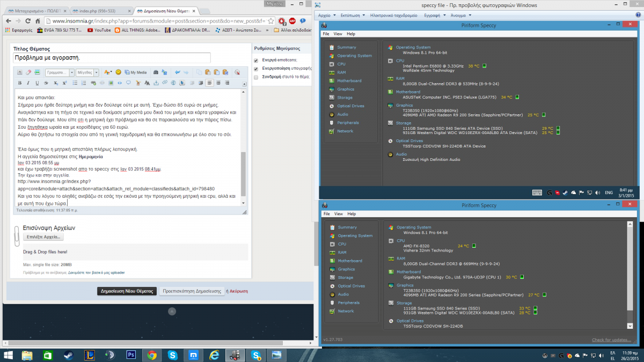Open YouTube bookmark
644x362 pixels.
99,31
